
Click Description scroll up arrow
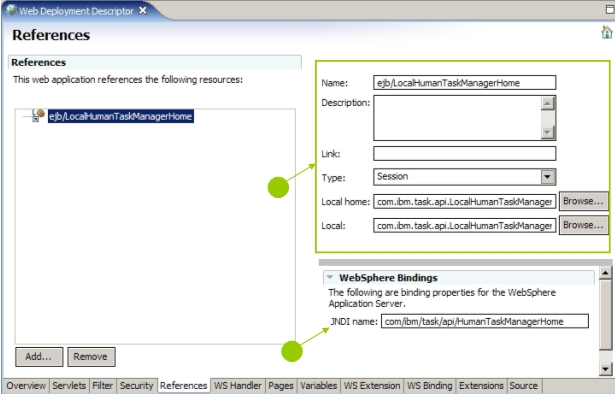click(x=548, y=103)
